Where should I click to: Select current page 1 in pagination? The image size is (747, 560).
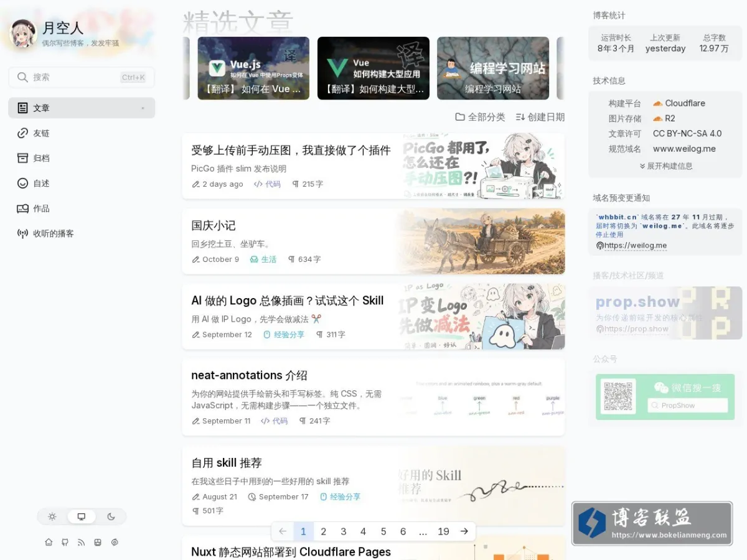coord(303,531)
